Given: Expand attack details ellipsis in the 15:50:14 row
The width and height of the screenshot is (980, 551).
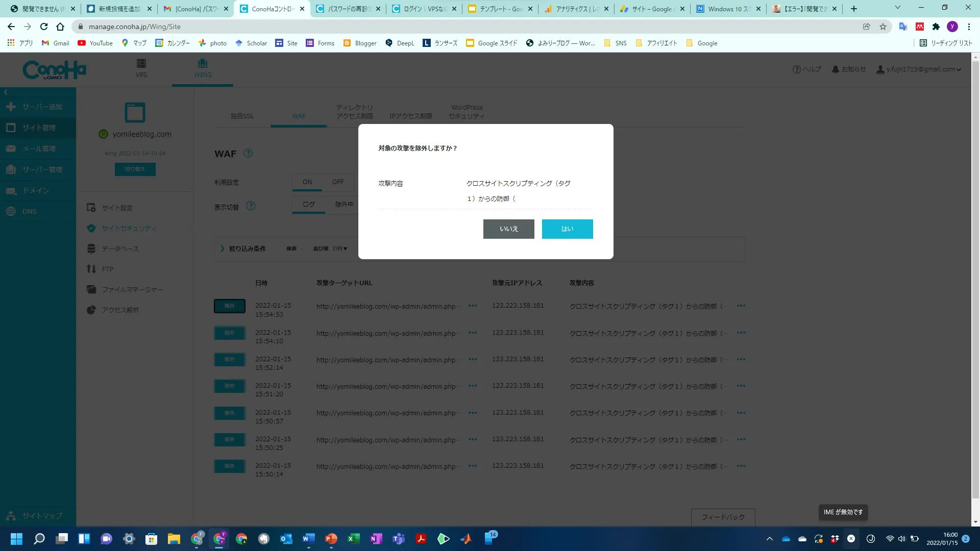Looking at the screenshot, I should tap(741, 466).
